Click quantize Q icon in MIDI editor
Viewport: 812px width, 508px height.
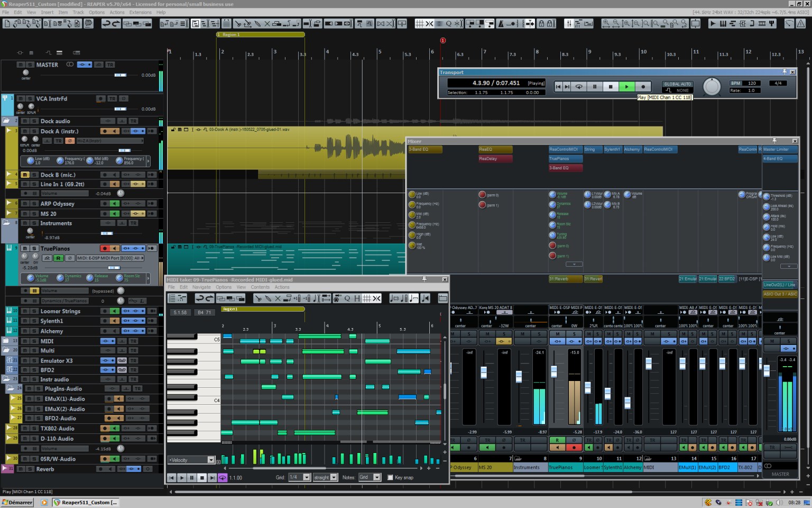click(347, 298)
